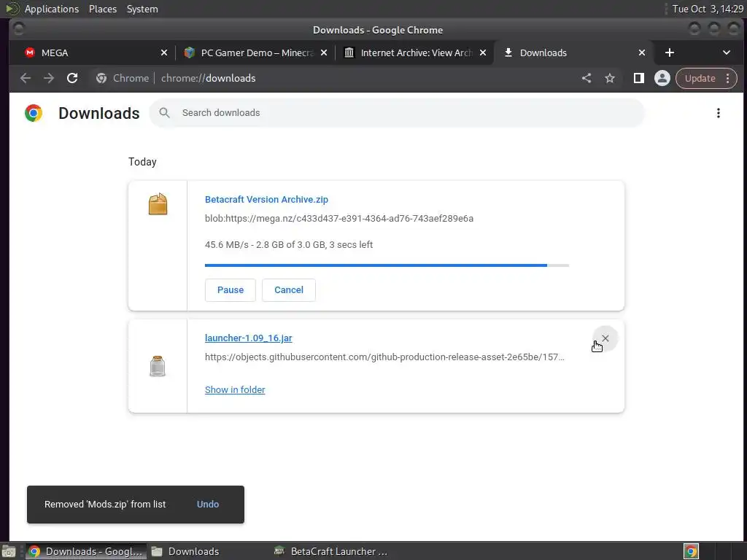
Task: Expand the tab search chevron
Action: click(x=727, y=52)
